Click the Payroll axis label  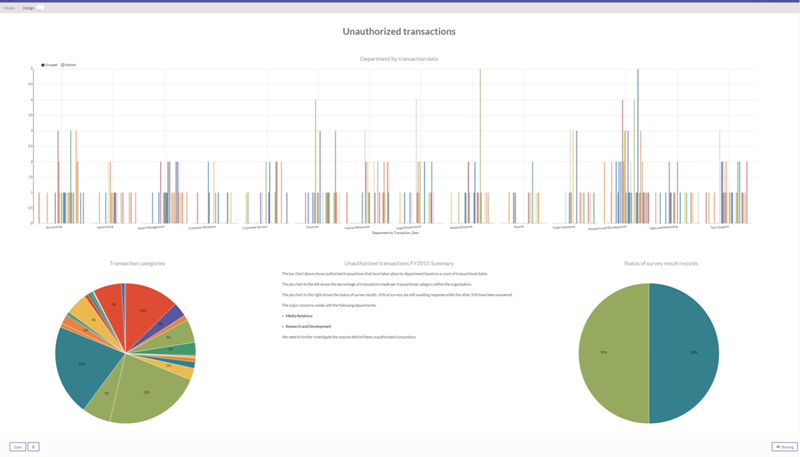point(518,227)
